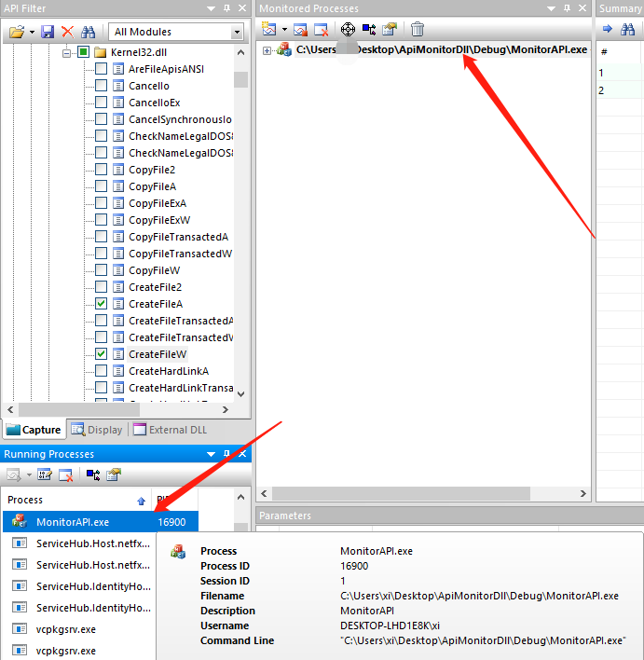Click sort arrow in Process column header
The width and height of the screenshot is (644, 660).
[141, 501]
